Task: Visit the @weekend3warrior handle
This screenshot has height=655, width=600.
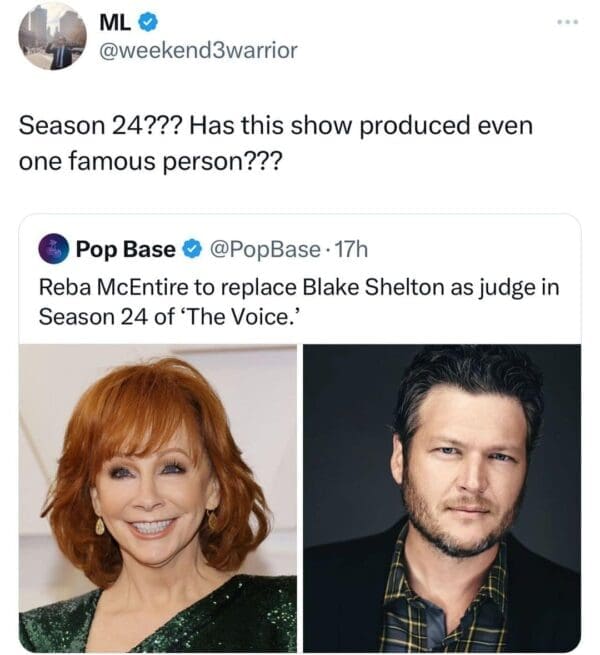Action: coord(198,49)
